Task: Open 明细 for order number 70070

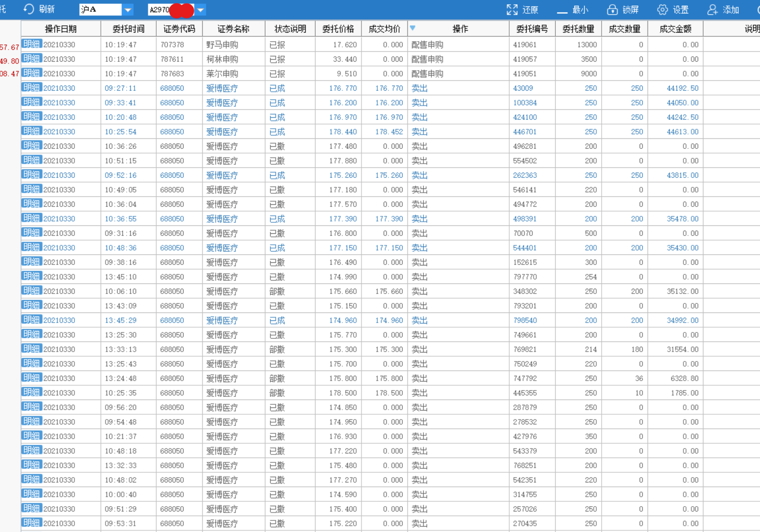Action: pyautogui.click(x=32, y=233)
